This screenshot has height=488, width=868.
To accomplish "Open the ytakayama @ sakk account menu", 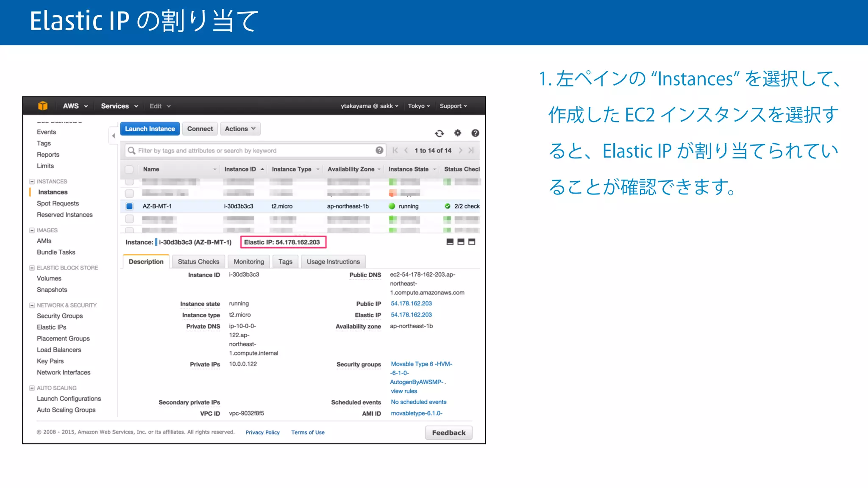I will tap(369, 106).
